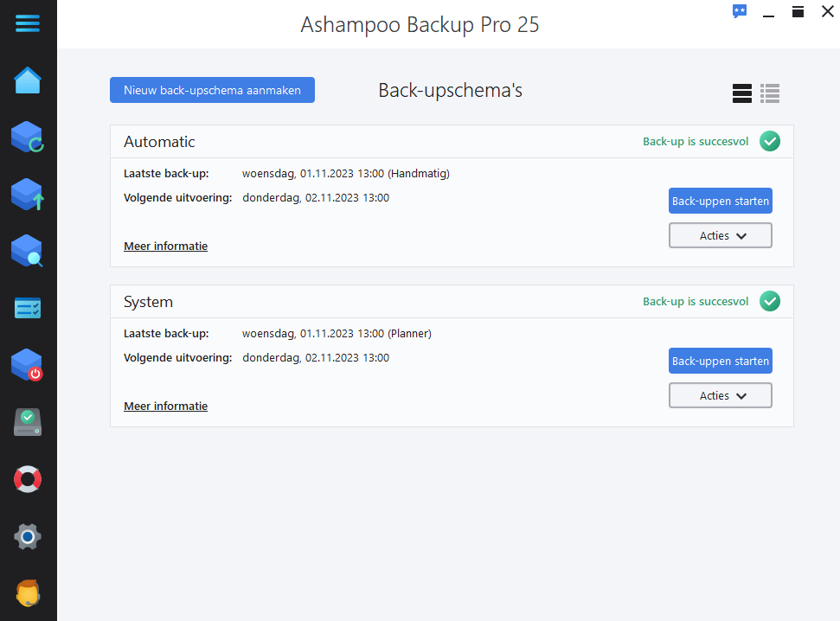This screenshot has height=621, width=840.
Task: Expand Acties dropdown of Automatic plan
Action: coord(721,236)
